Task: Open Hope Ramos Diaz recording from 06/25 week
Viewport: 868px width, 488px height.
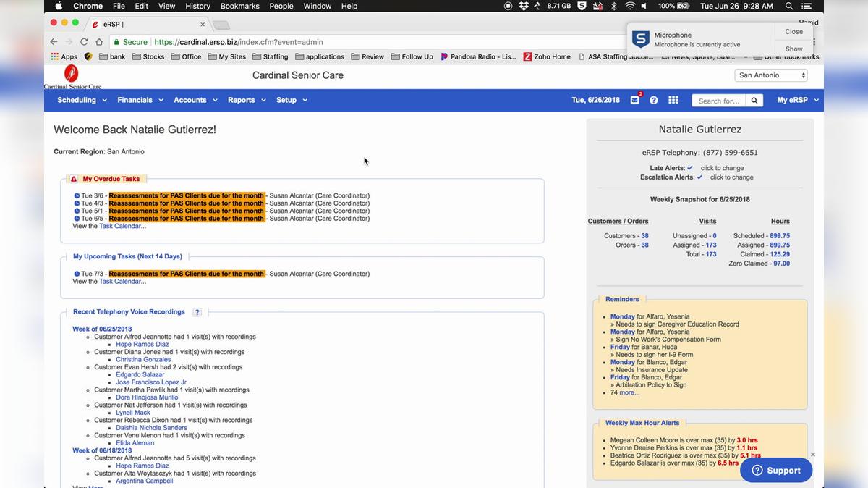Action: [142, 344]
